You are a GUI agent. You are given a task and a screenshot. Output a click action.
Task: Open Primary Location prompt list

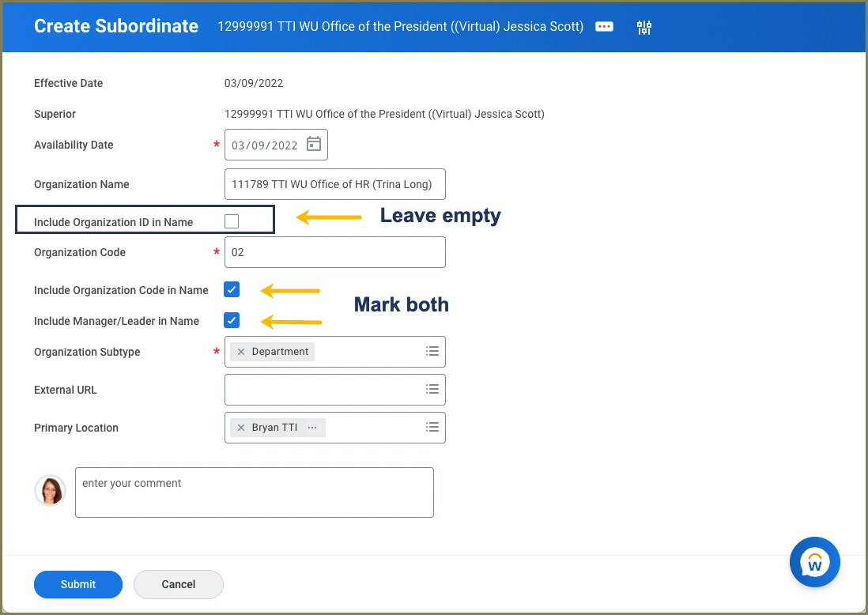432,427
